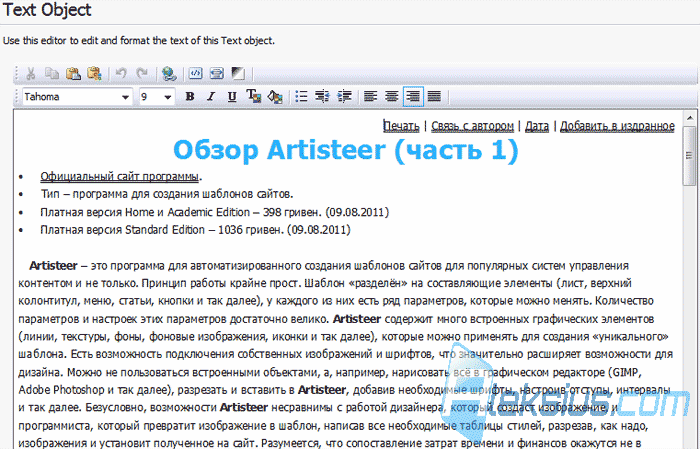Click the 'Добавить в избранное' link

pos(617,126)
